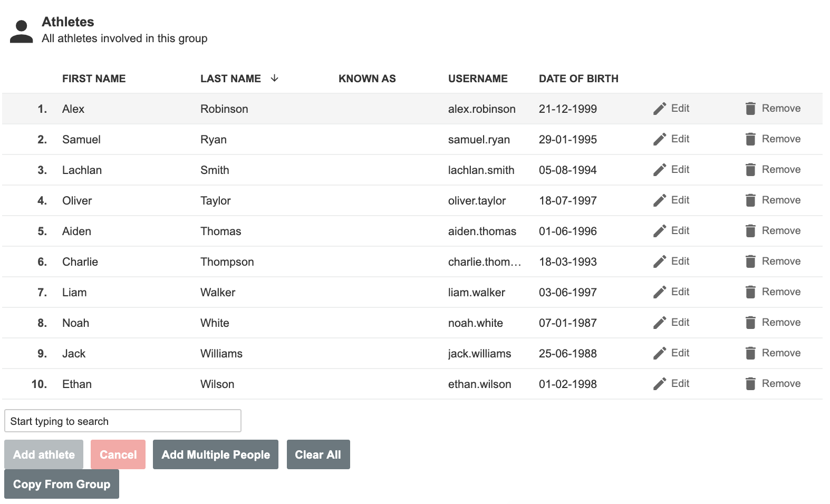Click the pencil edit icon for Liam Walker
This screenshot has width=830, height=504.
point(660,292)
